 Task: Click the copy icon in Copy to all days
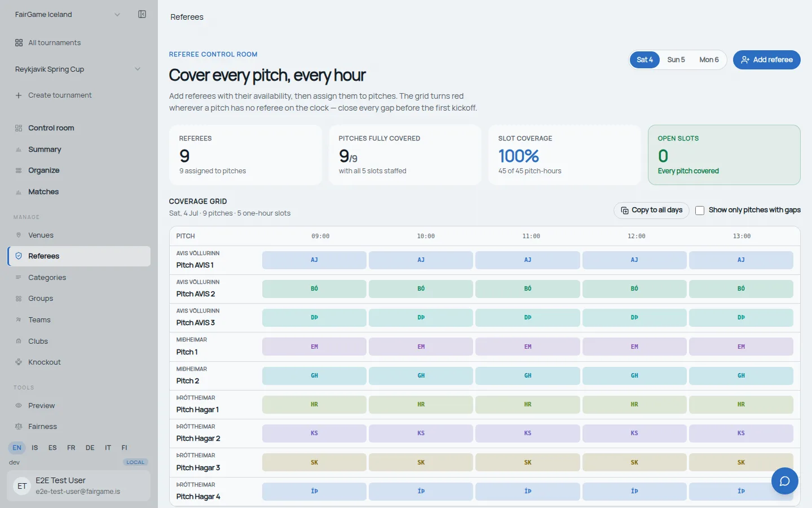click(625, 211)
